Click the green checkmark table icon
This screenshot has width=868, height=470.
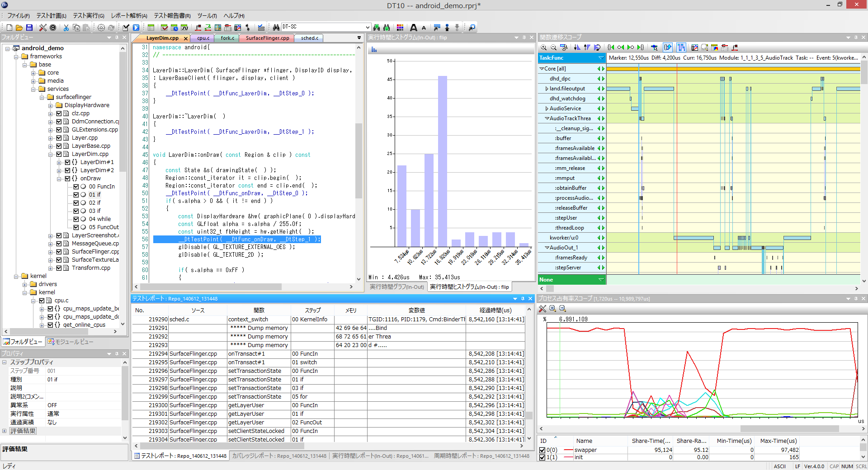(x=165, y=28)
